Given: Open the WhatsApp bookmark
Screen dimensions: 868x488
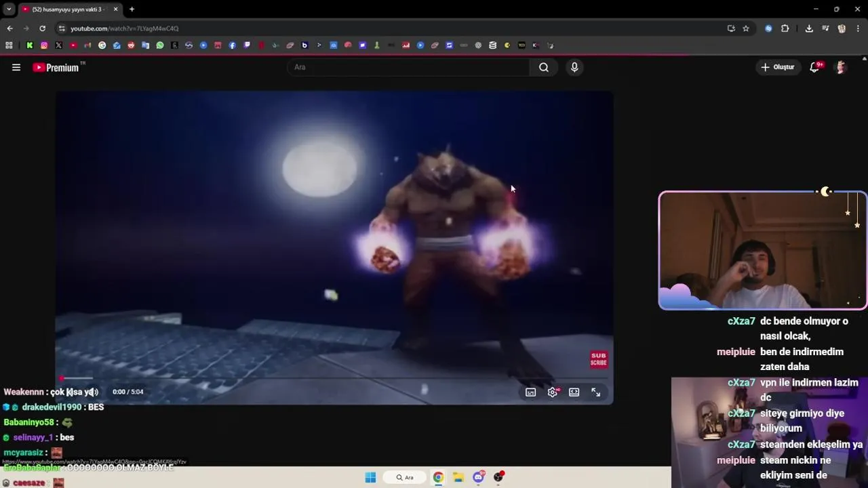Looking at the screenshot, I should pyautogui.click(x=160, y=45).
